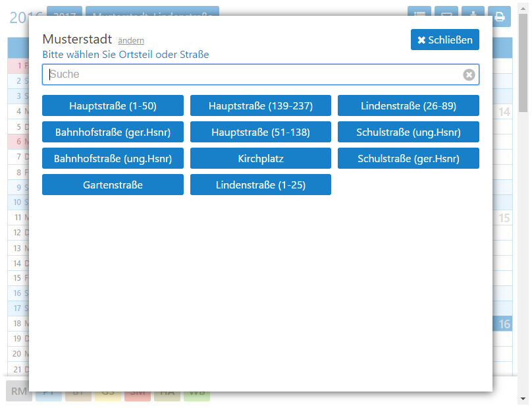Select the Gartenstraße button
The width and height of the screenshot is (532, 408).
point(113,185)
